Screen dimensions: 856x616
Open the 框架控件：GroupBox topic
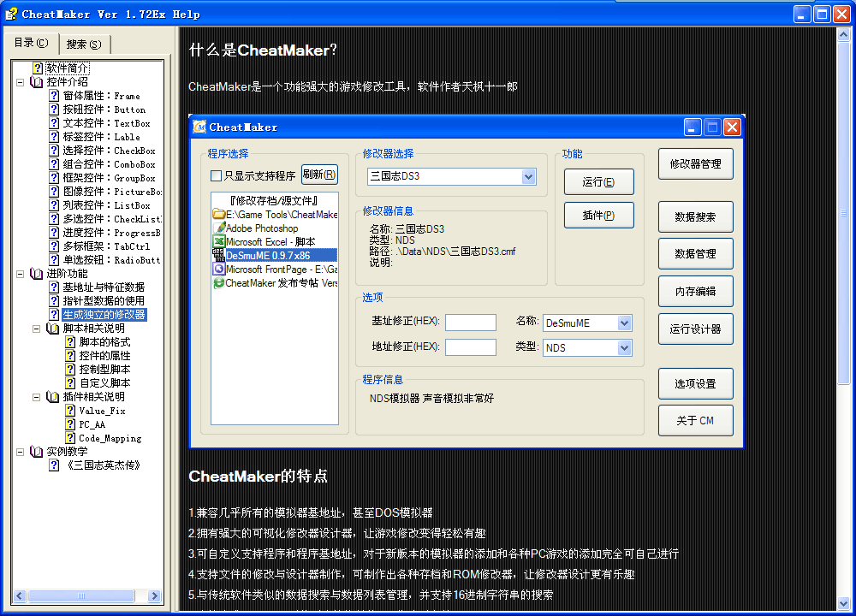(110, 178)
